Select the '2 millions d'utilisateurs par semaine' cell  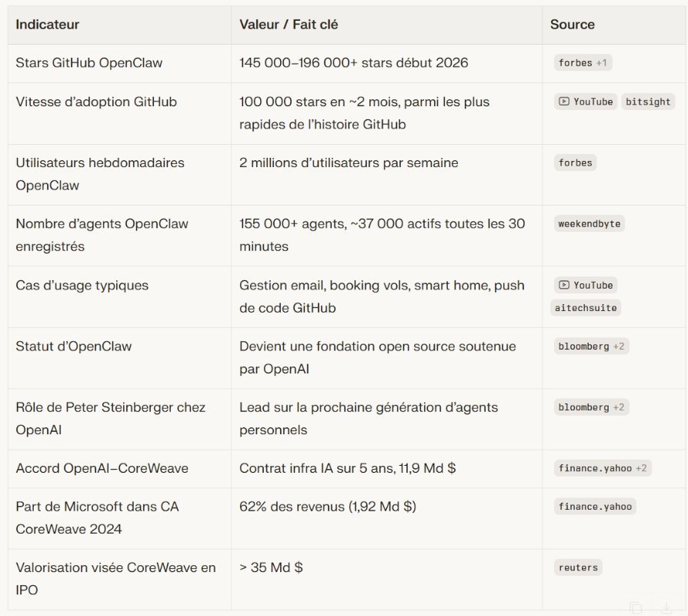pos(349,162)
